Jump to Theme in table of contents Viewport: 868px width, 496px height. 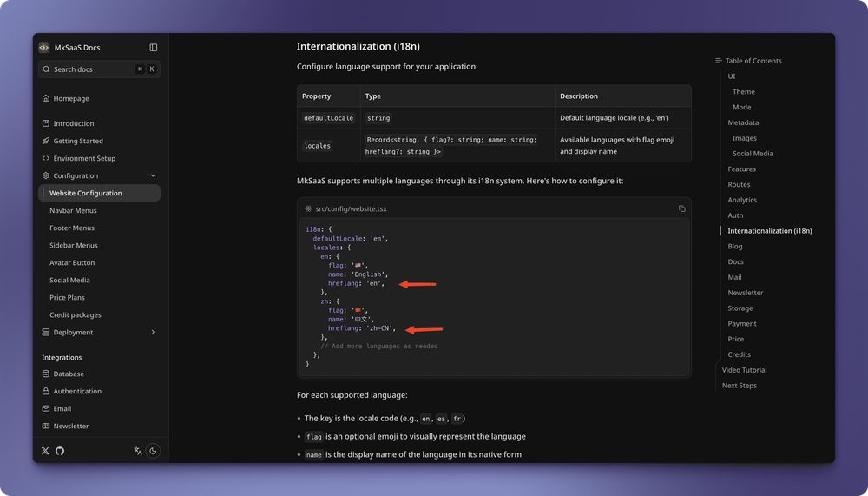tap(744, 92)
